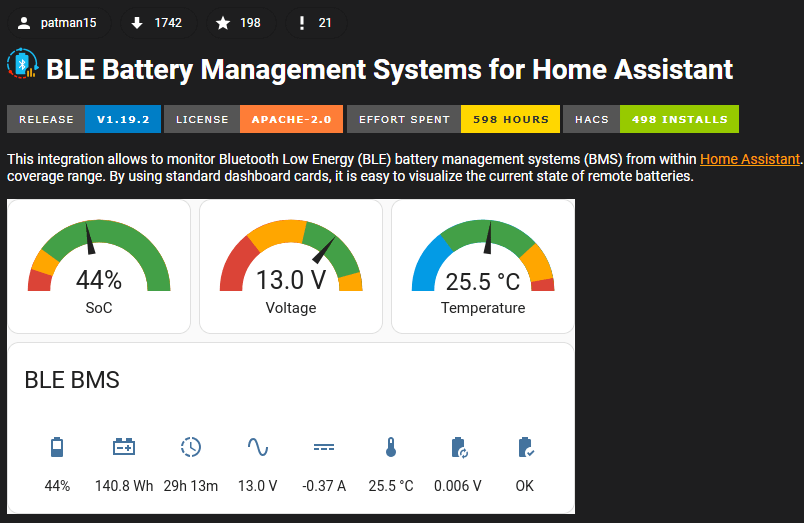The width and height of the screenshot is (804, 523).
Task: Open issues via the exclamation mark chip
Action: pyautogui.click(x=302, y=23)
